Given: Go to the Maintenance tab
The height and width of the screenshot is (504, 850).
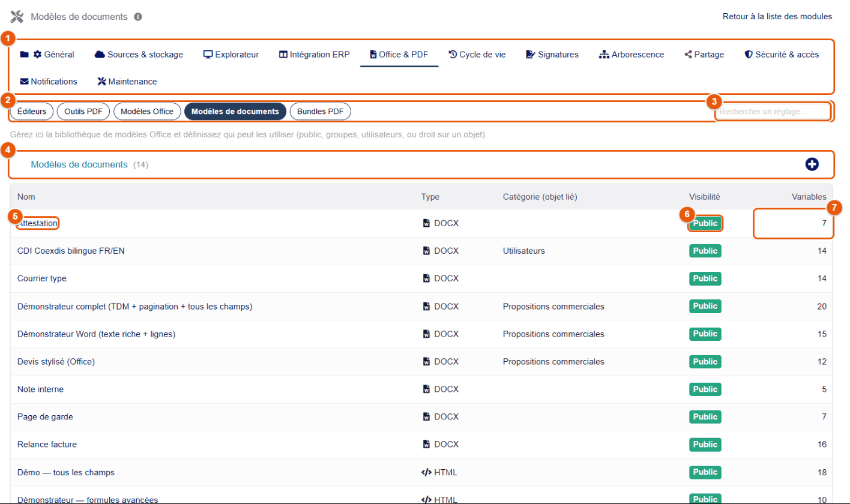Looking at the screenshot, I should 127,81.
